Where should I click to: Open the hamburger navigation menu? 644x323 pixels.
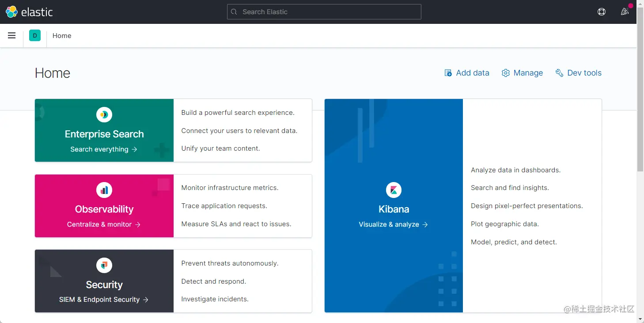click(x=12, y=35)
